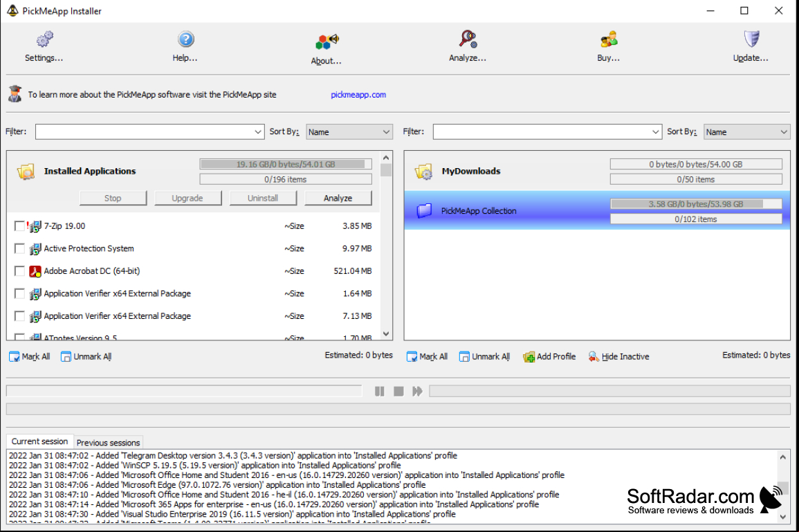The width and height of the screenshot is (799, 532).
Task: Open the Update shield icon
Action: (751, 39)
